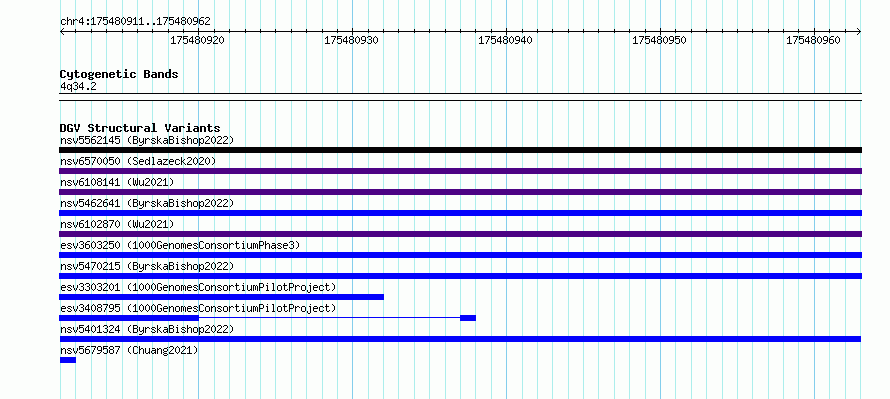Select the 4q34.2 band label
Viewport: 890px width, 399px height.
(x=78, y=86)
